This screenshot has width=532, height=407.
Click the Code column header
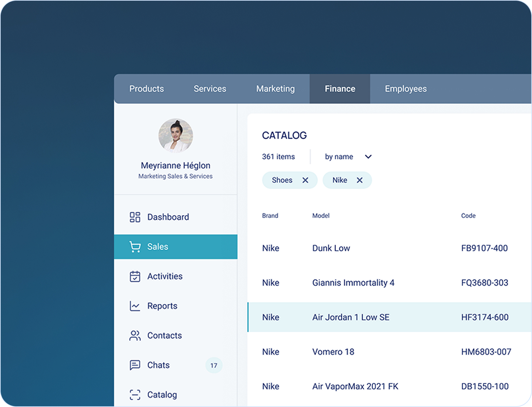[x=468, y=216]
